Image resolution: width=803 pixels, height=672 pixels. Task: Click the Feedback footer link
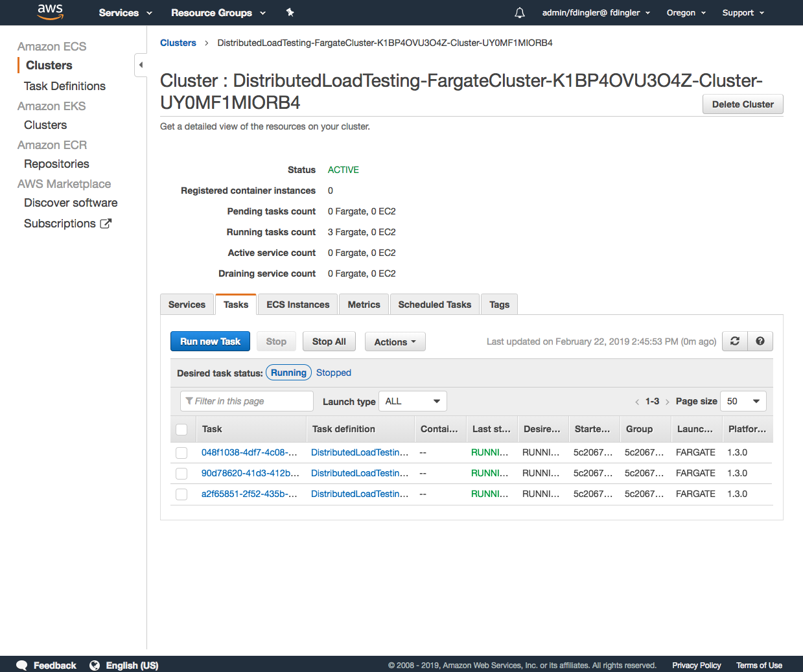tap(55, 666)
